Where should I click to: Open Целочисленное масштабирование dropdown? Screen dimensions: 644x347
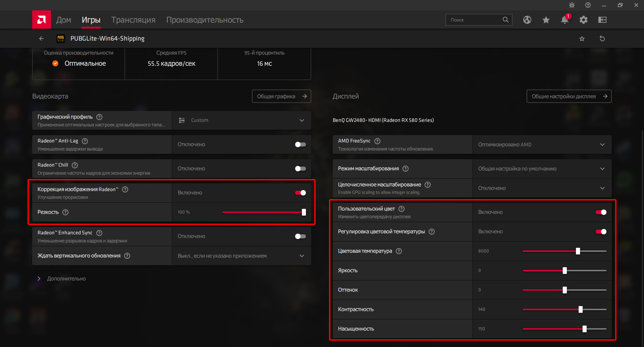542,188
